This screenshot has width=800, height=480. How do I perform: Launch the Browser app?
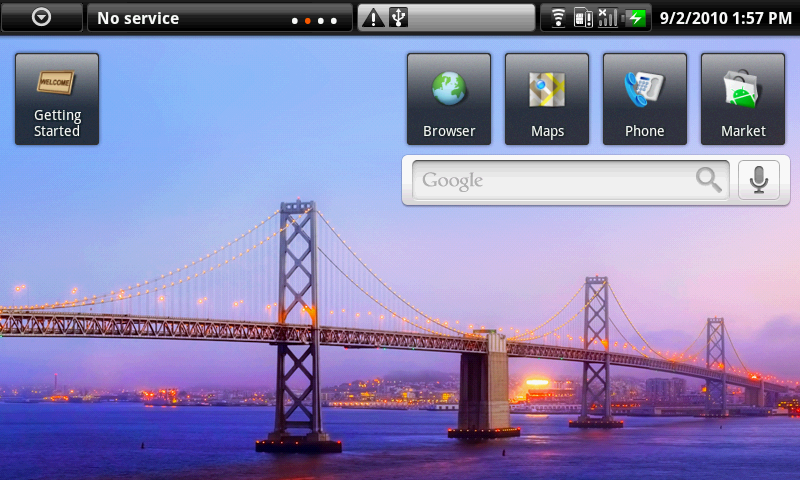449,99
